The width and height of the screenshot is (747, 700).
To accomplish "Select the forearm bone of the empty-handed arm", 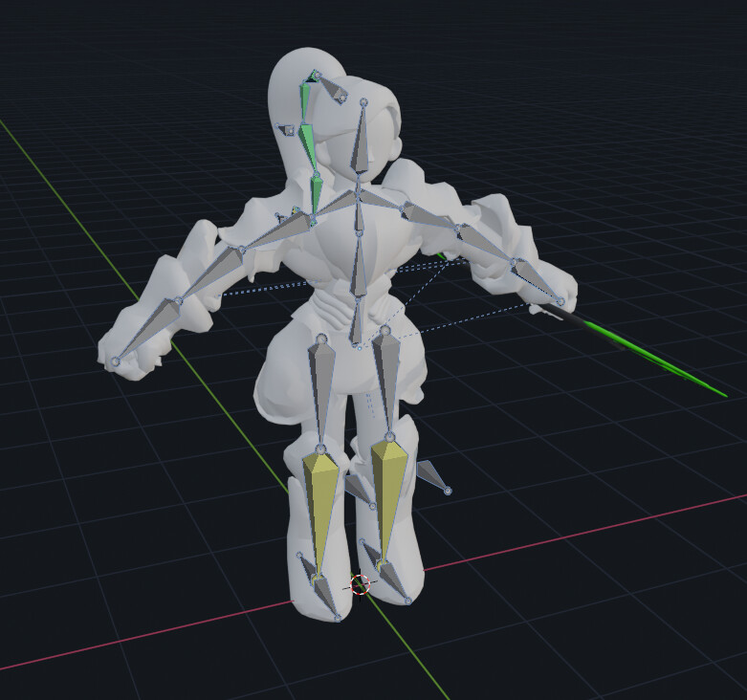I will pyautogui.click(x=214, y=273).
